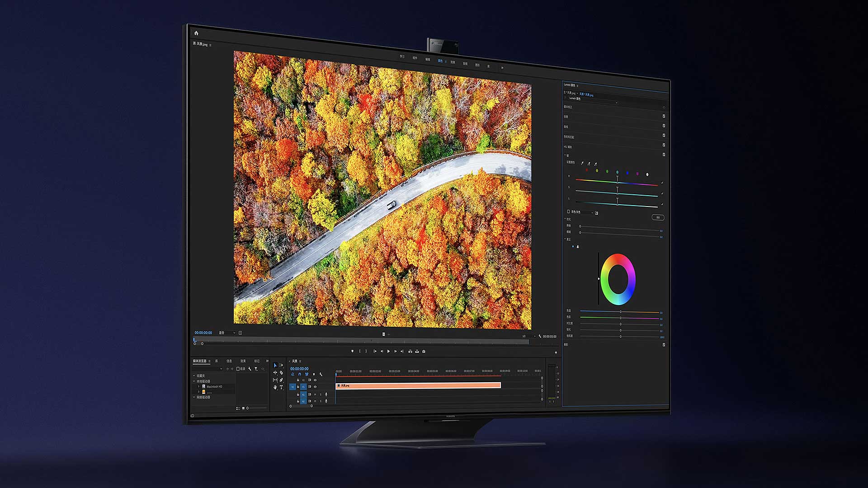The height and width of the screenshot is (488, 868).
Task: Collapse the 收藏夹 folder tree
Action: [194, 375]
